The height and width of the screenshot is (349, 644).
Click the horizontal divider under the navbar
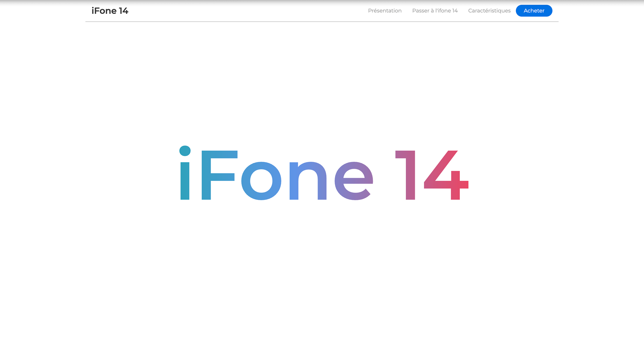pyautogui.click(x=321, y=22)
